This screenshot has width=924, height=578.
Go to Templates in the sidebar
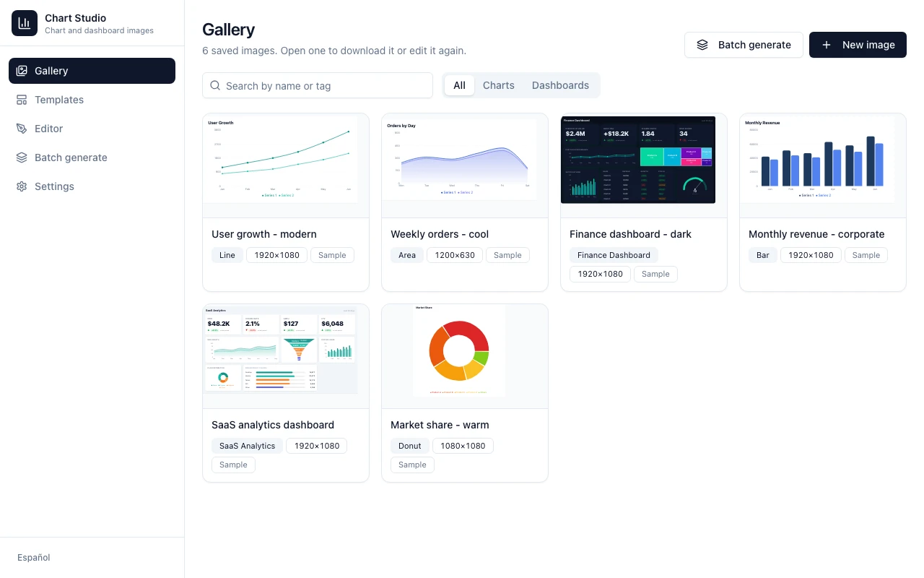(92, 100)
